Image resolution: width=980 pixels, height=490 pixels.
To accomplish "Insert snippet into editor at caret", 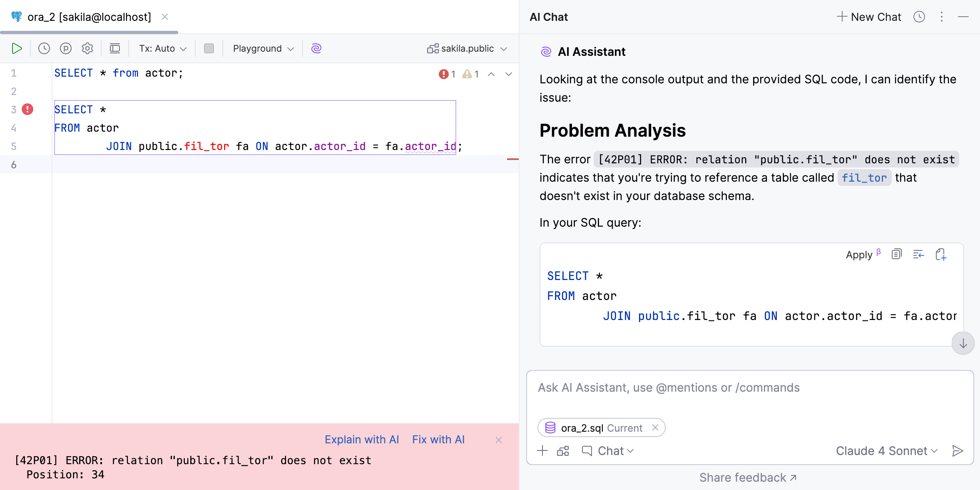I will coord(918,254).
